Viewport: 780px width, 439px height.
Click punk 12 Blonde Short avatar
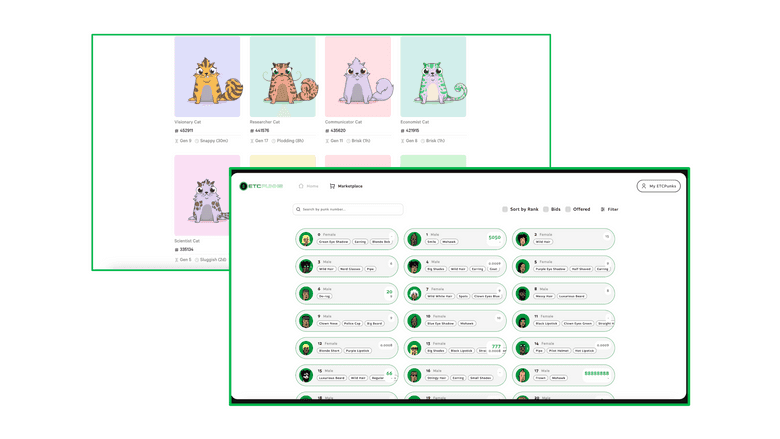(x=306, y=348)
